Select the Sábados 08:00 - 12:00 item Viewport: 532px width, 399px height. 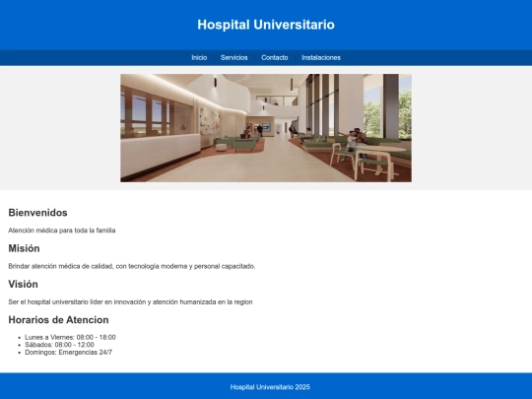pyautogui.click(x=59, y=345)
